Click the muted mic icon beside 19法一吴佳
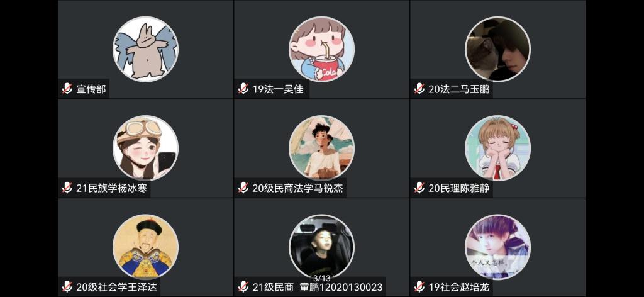The image size is (644, 297). point(243,89)
